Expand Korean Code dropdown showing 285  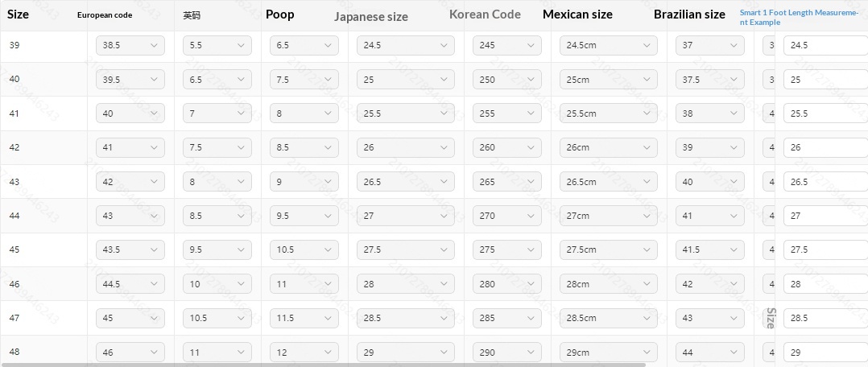(x=506, y=318)
